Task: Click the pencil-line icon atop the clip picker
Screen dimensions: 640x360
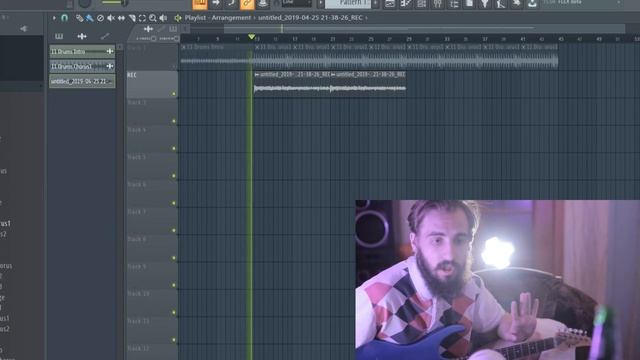Action: (105, 36)
